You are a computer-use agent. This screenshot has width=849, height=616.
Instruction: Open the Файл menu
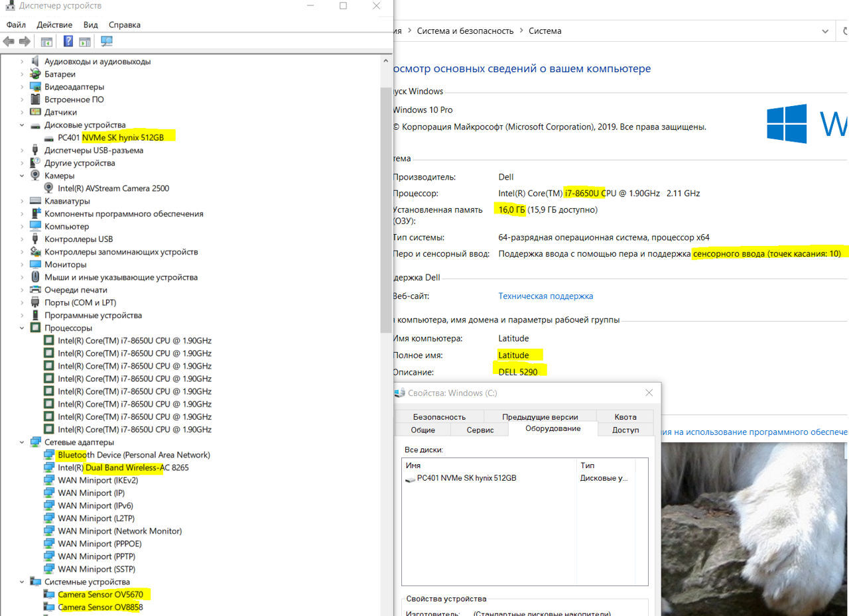coord(16,25)
